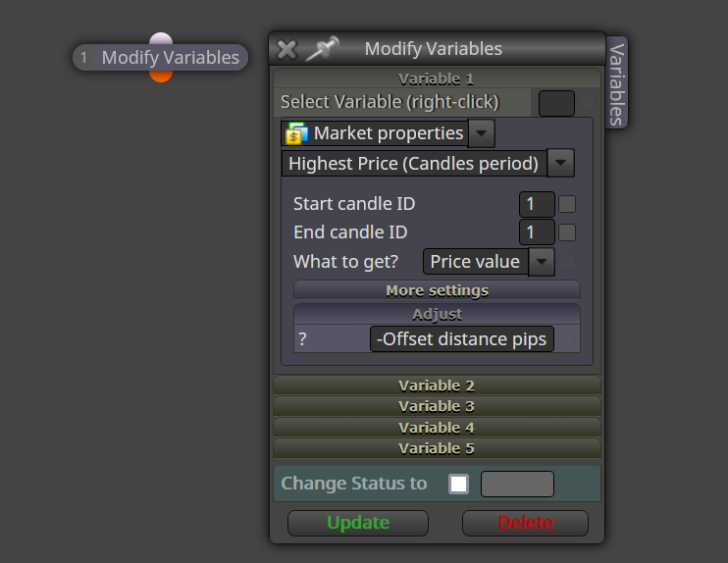728x563 pixels.
Task: Click the Start candle ID input field
Action: [x=537, y=204]
